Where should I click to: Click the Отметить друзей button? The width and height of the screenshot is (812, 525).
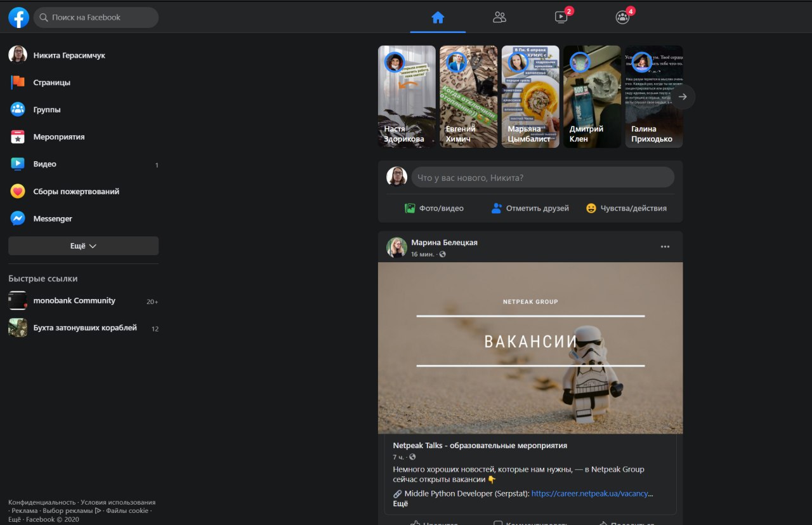click(x=530, y=208)
